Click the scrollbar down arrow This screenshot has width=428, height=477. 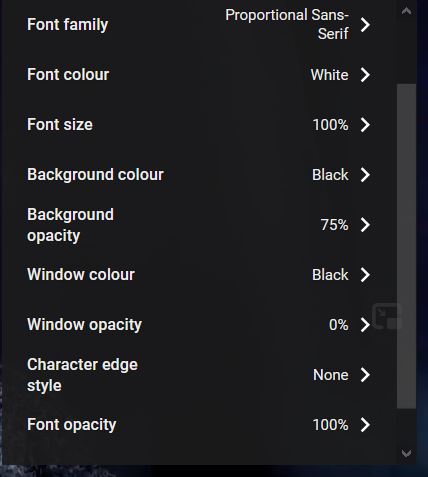tap(406, 453)
